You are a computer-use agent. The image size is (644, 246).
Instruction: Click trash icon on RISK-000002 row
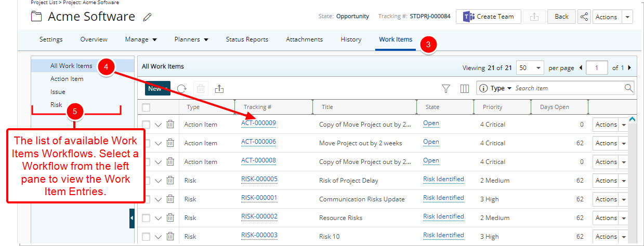[x=170, y=217]
